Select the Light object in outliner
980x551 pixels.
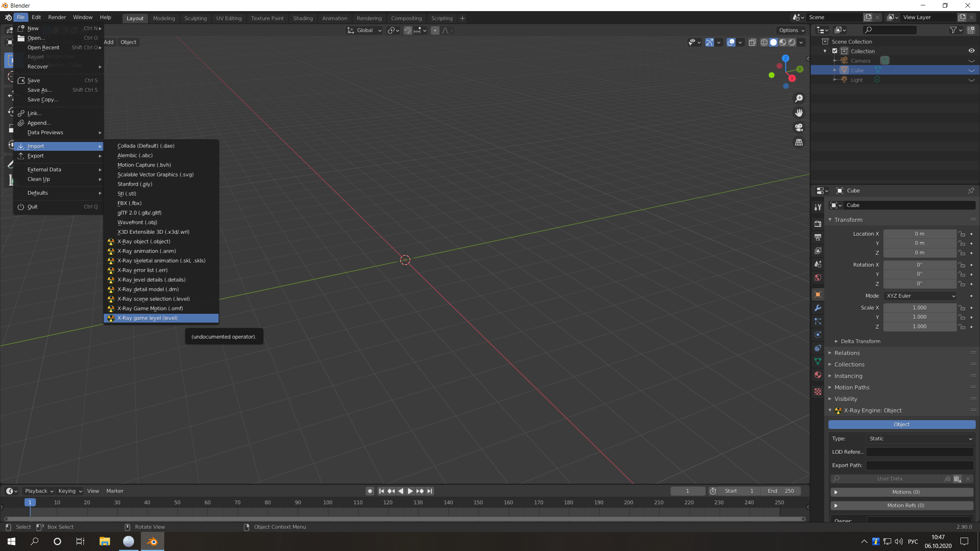(857, 80)
